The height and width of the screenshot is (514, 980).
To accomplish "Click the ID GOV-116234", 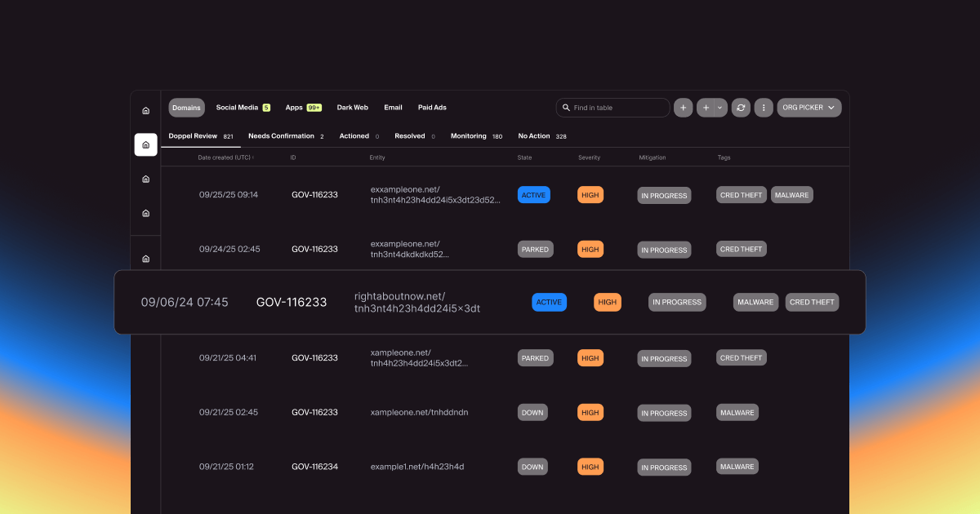I will click(314, 467).
